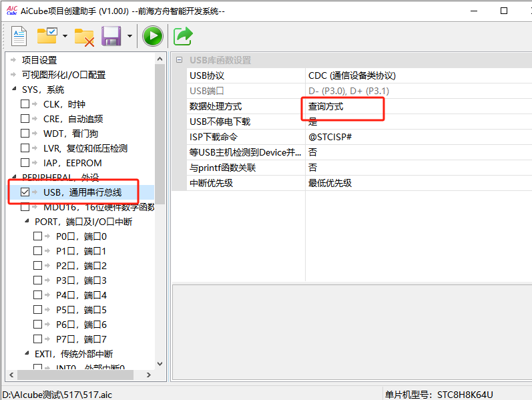Viewport: 532px width, 400px height.
Task: Select 可视图形化I/O口配置 tree item
Action: click(64, 75)
